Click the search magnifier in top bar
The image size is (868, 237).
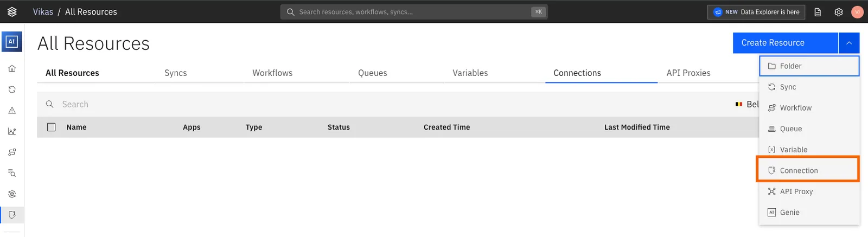[x=291, y=12]
